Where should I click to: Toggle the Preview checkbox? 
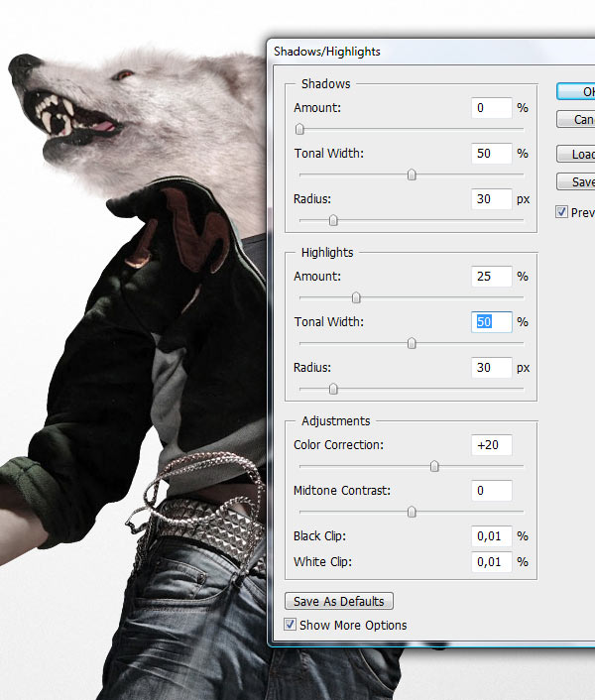[562, 212]
